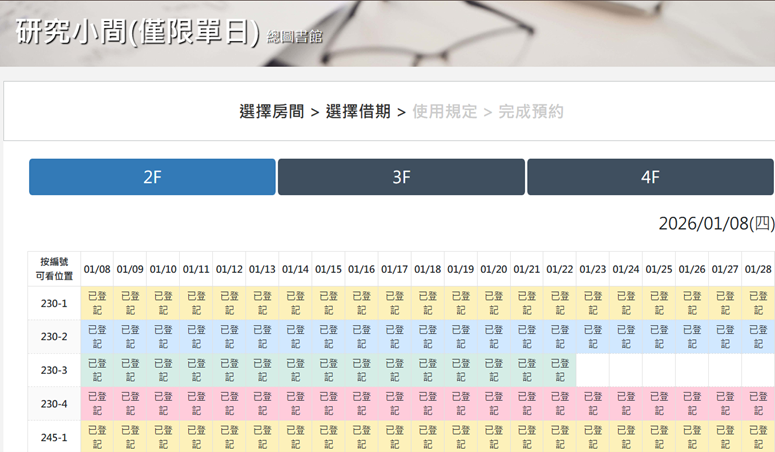775x452 pixels.
Task: Select empty 230-3 slot on 01/24
Action: (x=626, y=370)
